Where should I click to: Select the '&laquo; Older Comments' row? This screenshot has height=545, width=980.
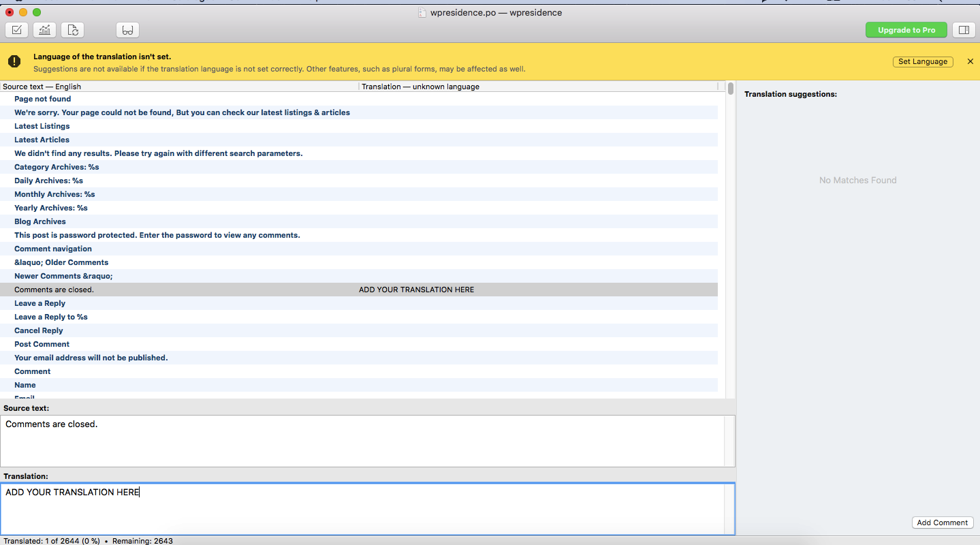coord(359,262)
